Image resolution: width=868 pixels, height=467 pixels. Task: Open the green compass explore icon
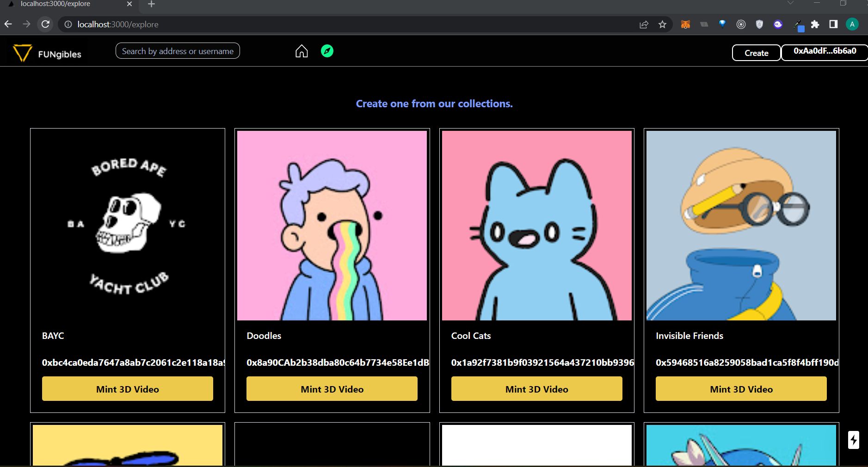[327, 51]
